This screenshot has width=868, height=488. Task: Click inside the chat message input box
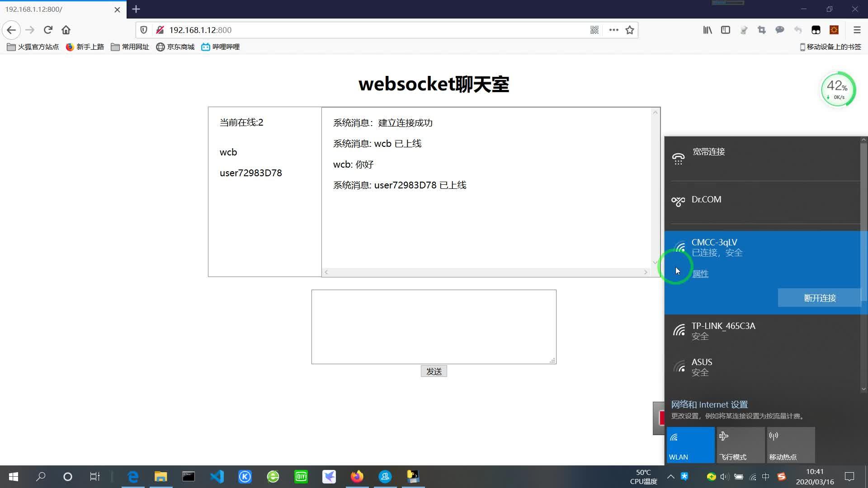click(x=434, y=326)
